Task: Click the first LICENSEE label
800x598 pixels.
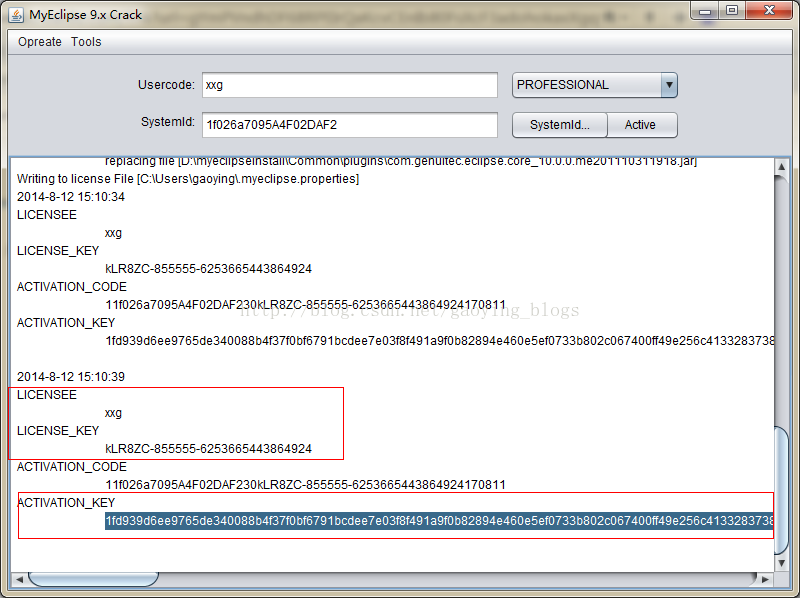Action: click(47, 215)
